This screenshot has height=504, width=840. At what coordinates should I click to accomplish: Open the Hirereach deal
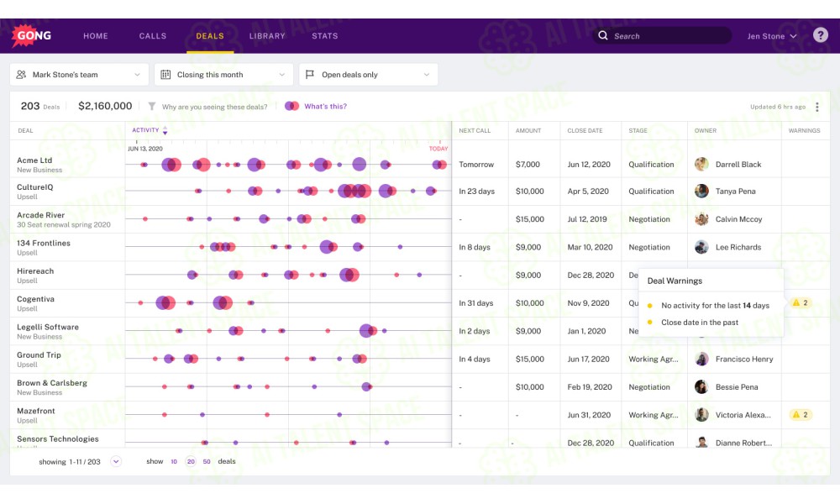coord(35,271)
